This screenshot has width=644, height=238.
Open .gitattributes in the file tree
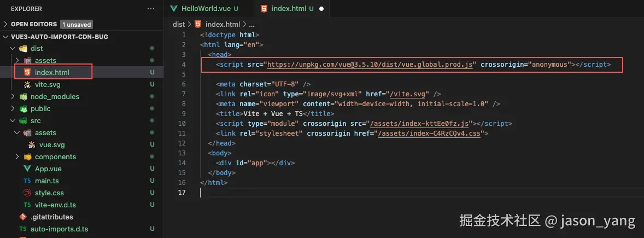point(51,217)
